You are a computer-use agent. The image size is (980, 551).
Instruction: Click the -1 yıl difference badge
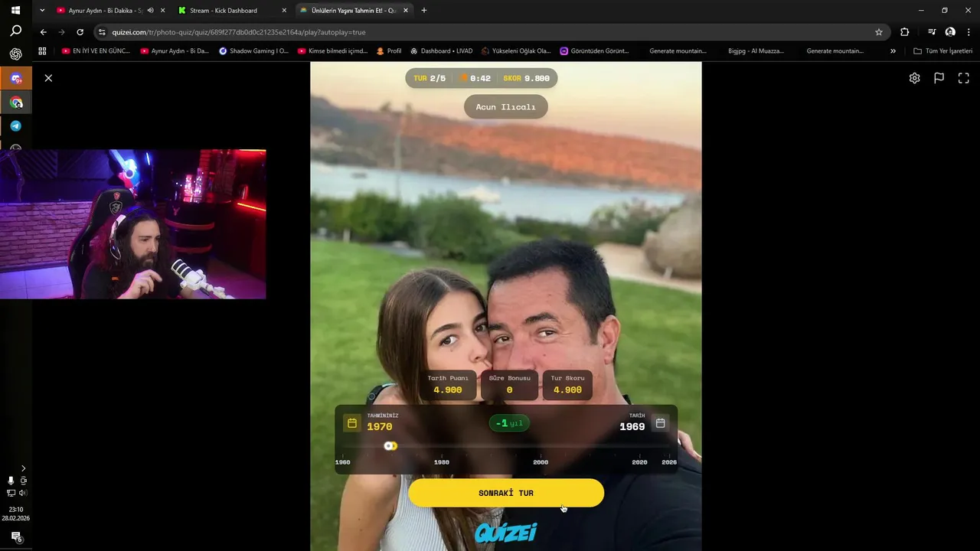pos(509,423)
